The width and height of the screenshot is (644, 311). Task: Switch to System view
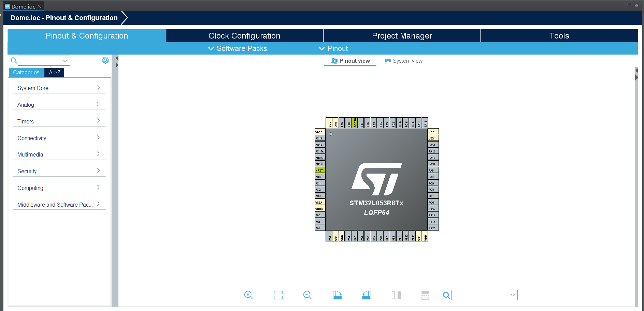click(x=404, y=61)
